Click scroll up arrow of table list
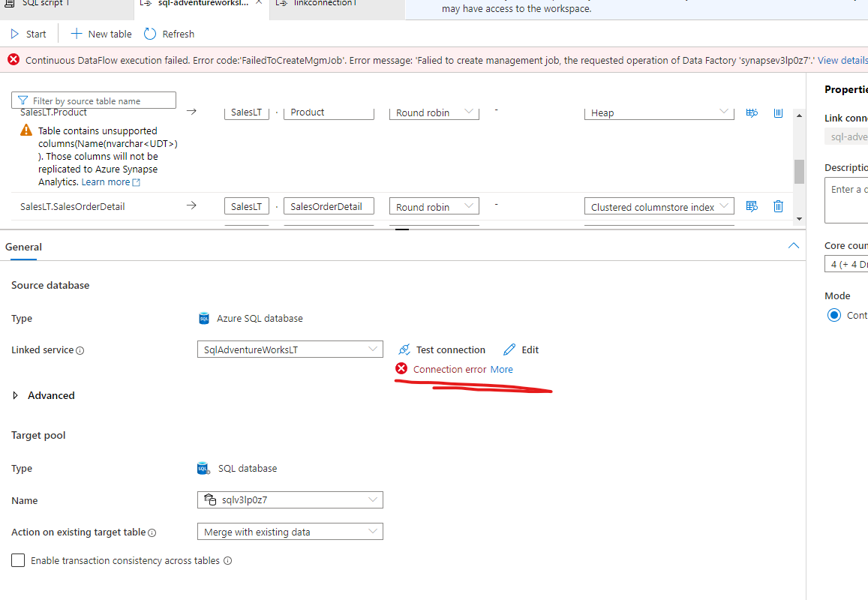This screenshot has height=600, width=868. click(x=799, y=115)
